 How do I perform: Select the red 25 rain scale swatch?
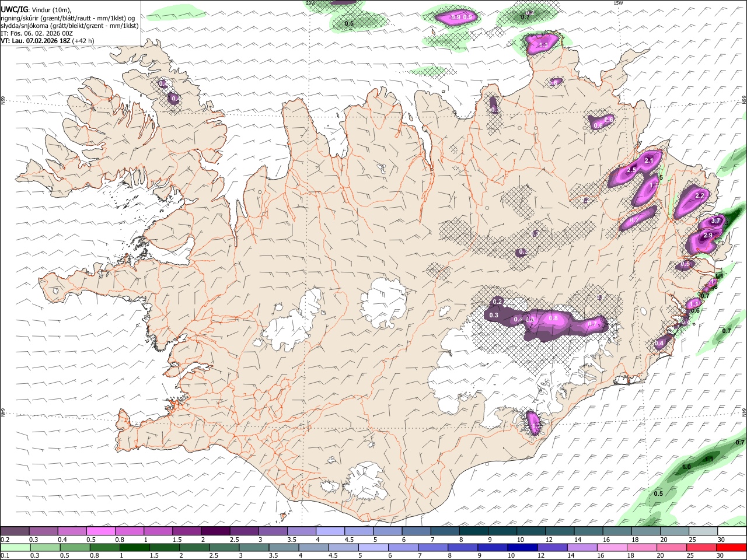tap(701, 547)
